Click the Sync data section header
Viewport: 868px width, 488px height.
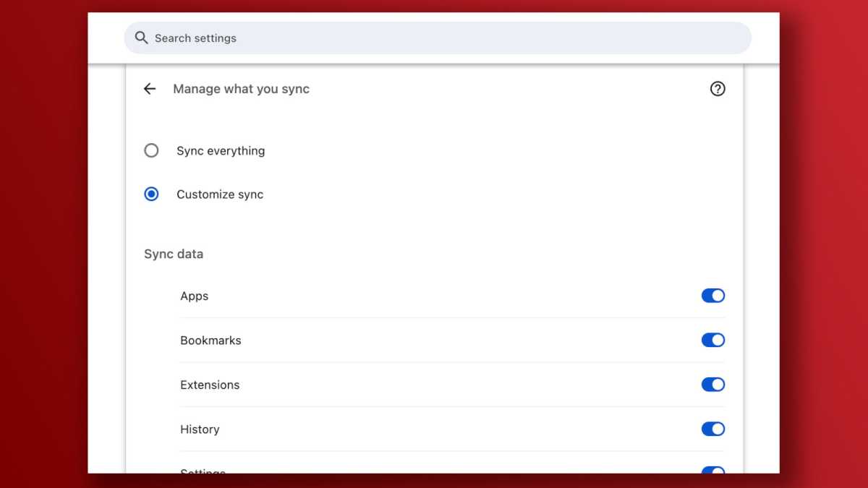pos(174,254)
